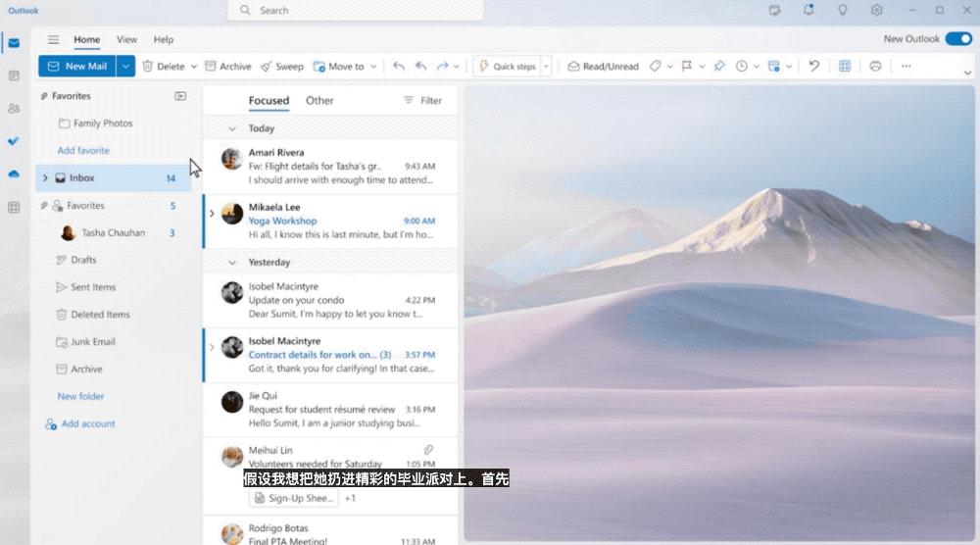Screen dimensions: 980x545
Task: Toggle Read/Unread status
Action: (x=603, y=67)
